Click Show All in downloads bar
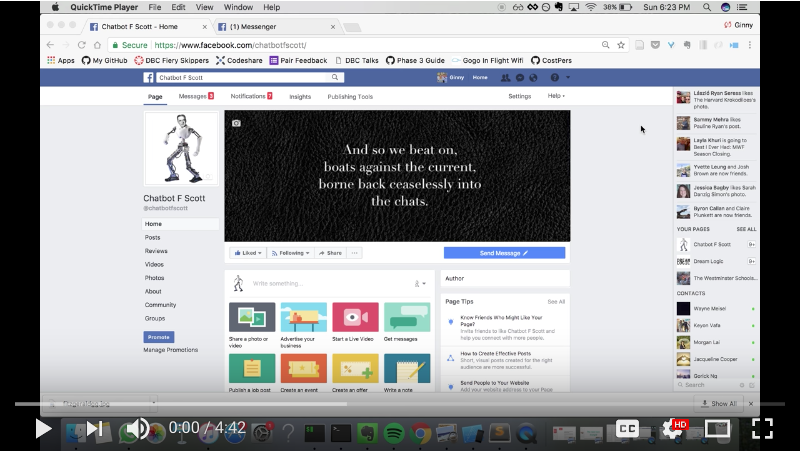Viewport: 800px width, 451px height. [719, 404]
